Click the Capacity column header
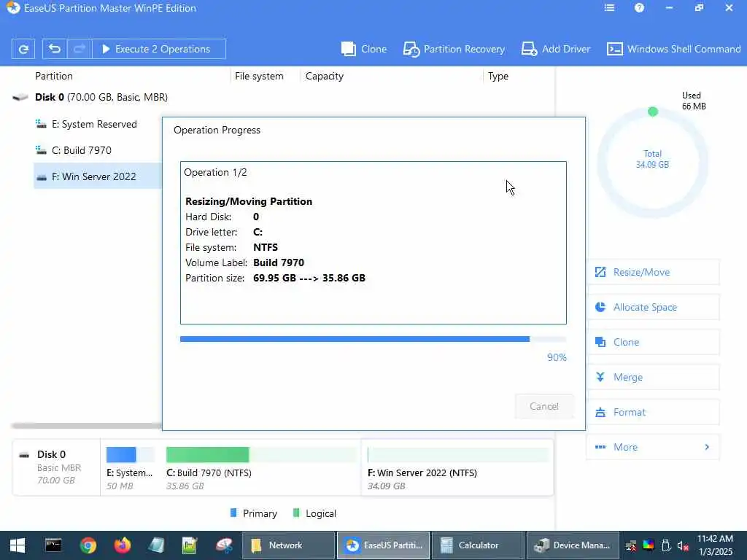Viewport: 747px width, 560px height. (325, 76)
